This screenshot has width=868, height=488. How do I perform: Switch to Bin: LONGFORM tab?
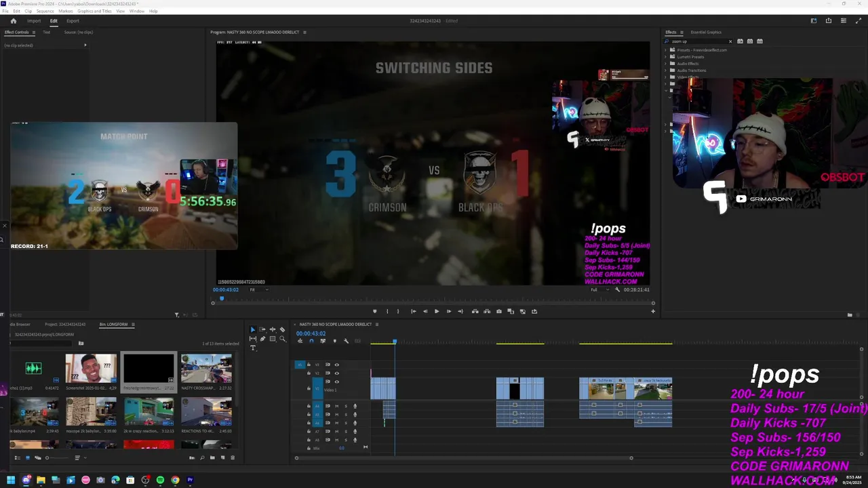coord(113,324)
